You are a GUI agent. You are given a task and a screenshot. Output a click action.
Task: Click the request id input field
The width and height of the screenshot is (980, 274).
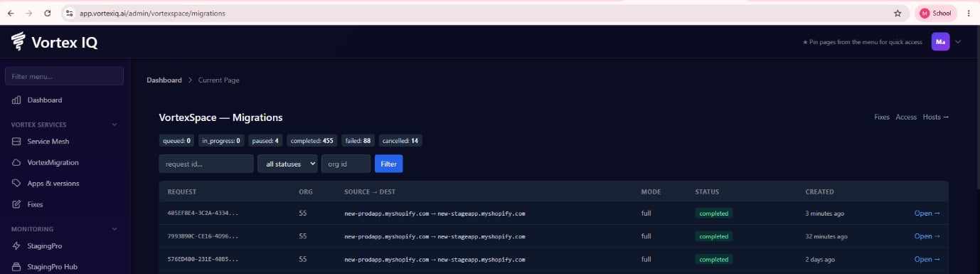206,164
